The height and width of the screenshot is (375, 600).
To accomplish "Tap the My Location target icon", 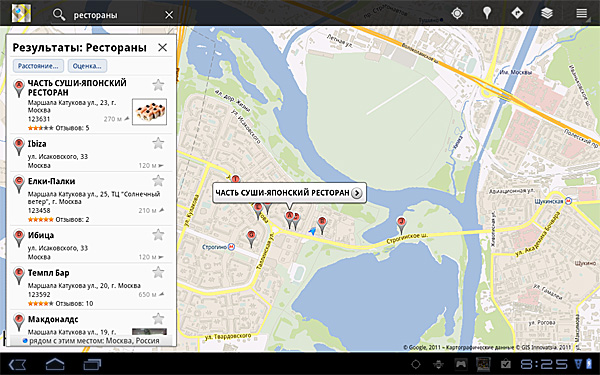I will tap(457, 13).
